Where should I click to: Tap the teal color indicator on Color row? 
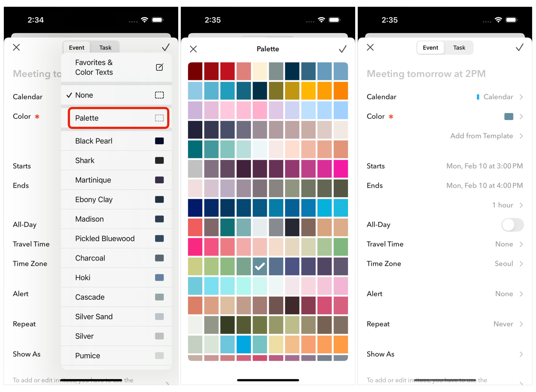click(508, 116)
